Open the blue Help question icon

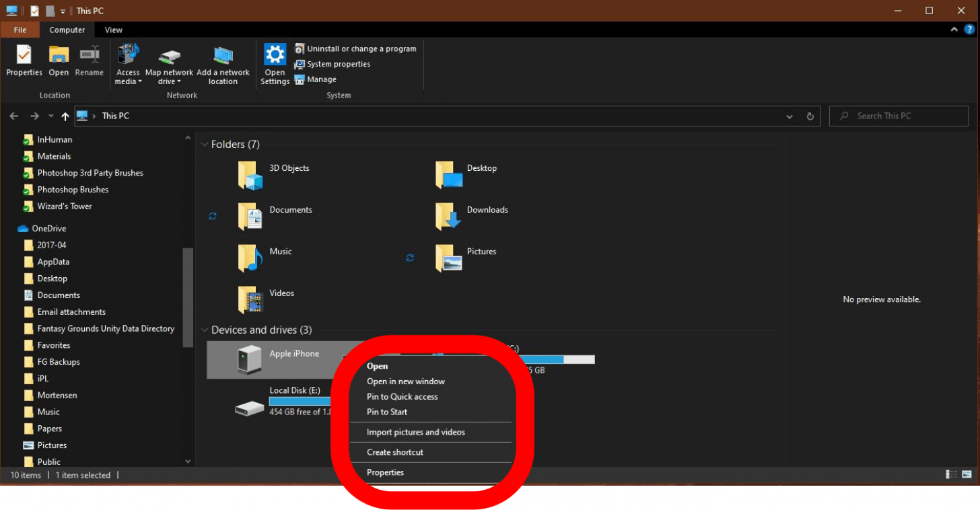click(x=969, y=30)
